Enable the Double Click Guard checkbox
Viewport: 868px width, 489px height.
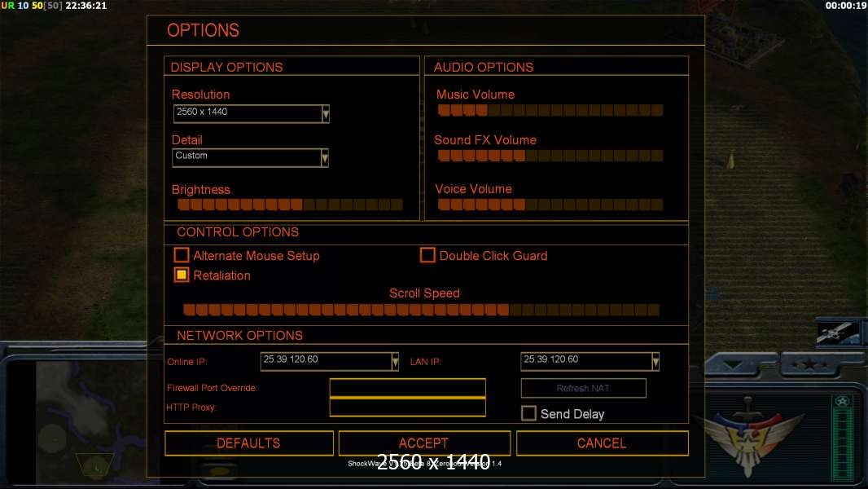pos(427,255)
